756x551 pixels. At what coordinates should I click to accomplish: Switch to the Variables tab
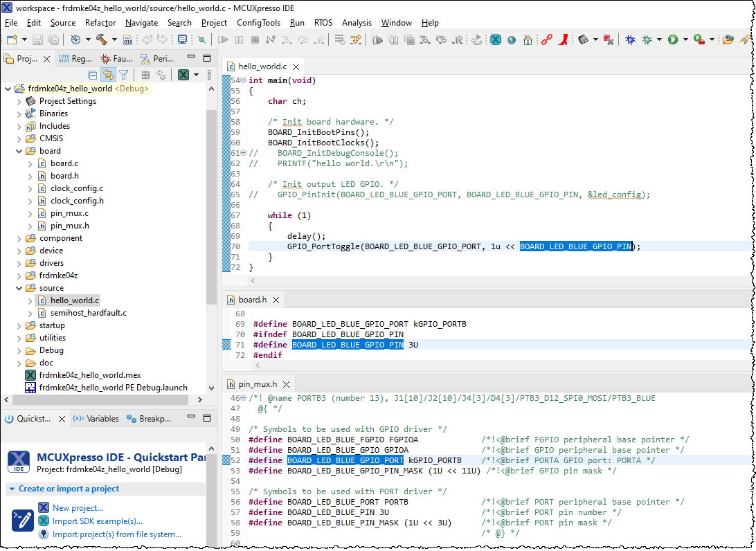(x=96, y=419)
